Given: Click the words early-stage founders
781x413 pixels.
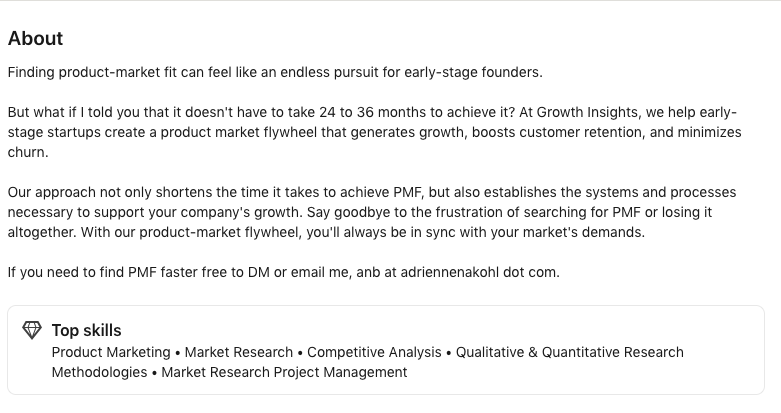Looking at the screenshot, I should pyautogui.click(x=473, y=72).
